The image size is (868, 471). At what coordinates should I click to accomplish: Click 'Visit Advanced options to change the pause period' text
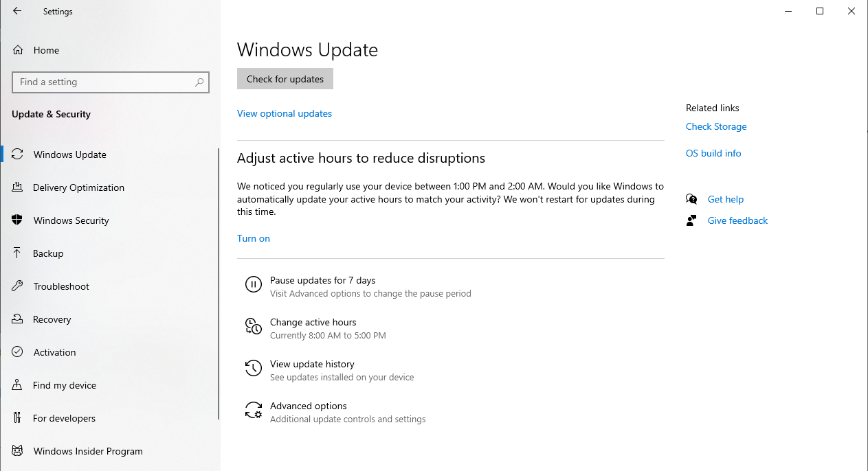point(370,294)
